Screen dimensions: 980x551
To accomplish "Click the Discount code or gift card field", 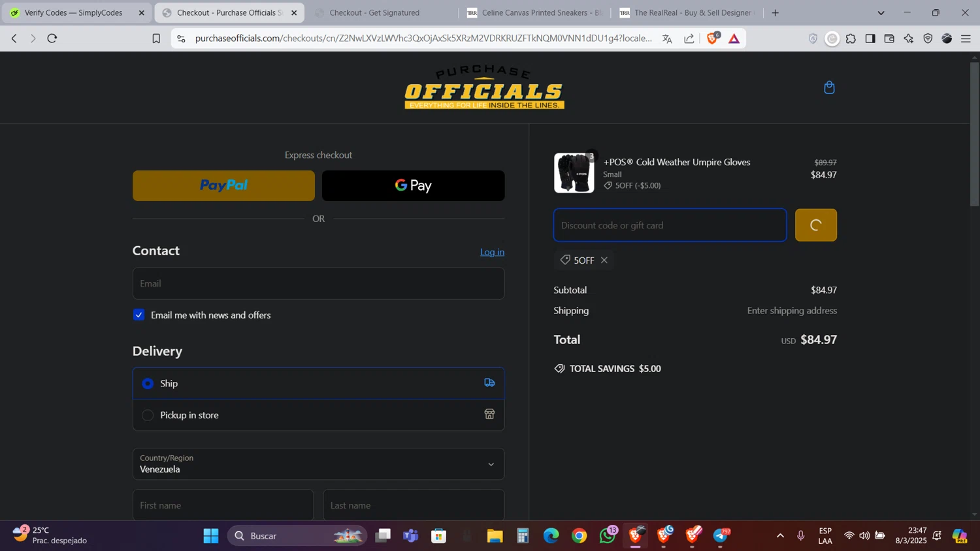I will pos(670,225).
